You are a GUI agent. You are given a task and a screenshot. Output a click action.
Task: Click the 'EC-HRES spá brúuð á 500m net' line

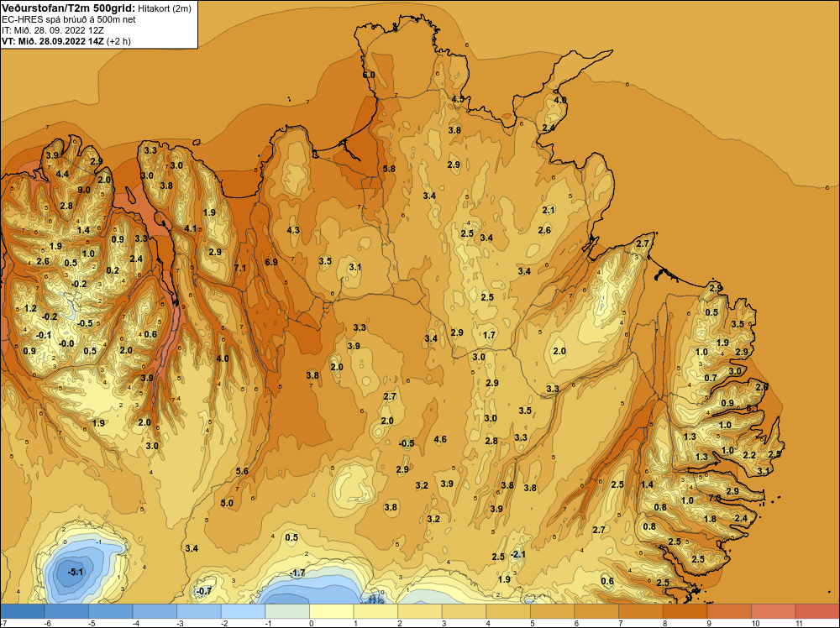pyautogui.click(x=69, y=19)
